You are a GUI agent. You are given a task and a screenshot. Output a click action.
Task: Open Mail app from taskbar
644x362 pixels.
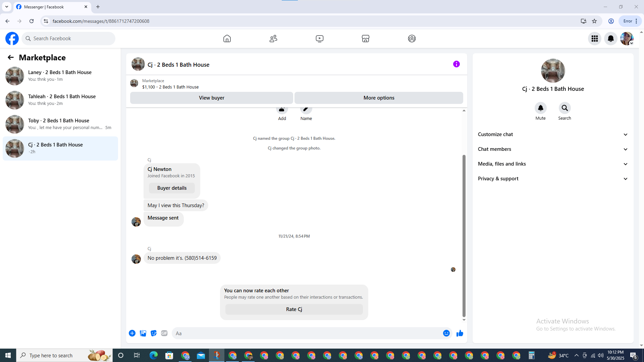201,355
